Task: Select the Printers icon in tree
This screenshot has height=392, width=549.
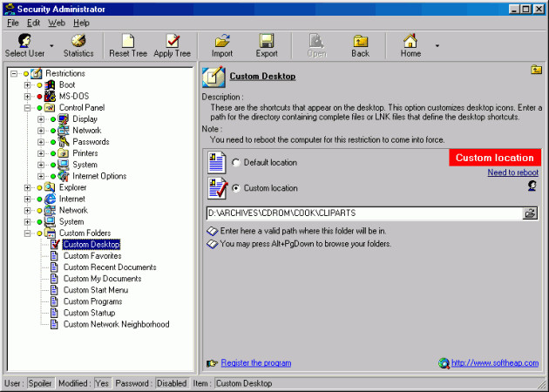Action: click(63, 153)
